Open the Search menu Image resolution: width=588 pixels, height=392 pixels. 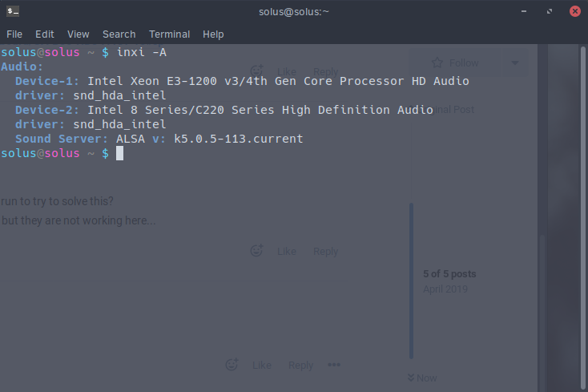coord(119,34)
